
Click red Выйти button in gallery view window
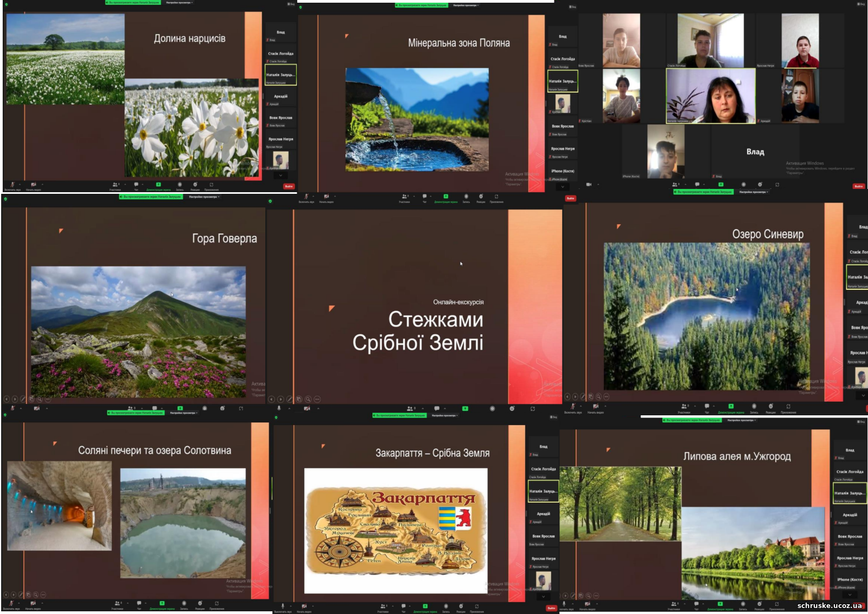[858, 186]
